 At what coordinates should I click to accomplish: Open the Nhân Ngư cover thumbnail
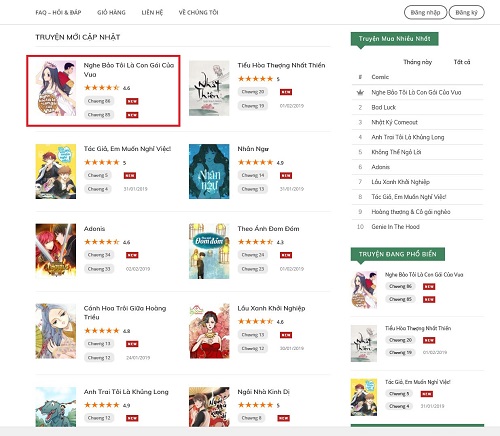click(x=209, y=171)
